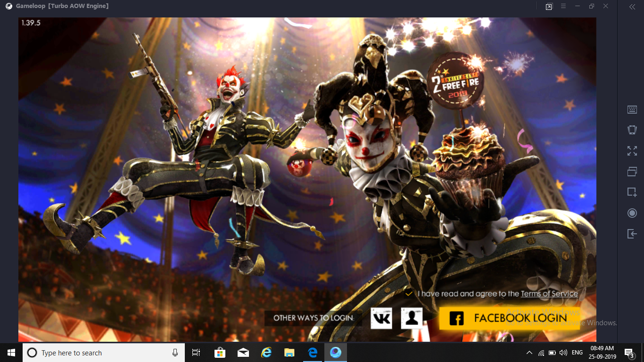Log in as guest using the silhouette icon
This screenshot has width=644, height=362.
coord(412,318)
